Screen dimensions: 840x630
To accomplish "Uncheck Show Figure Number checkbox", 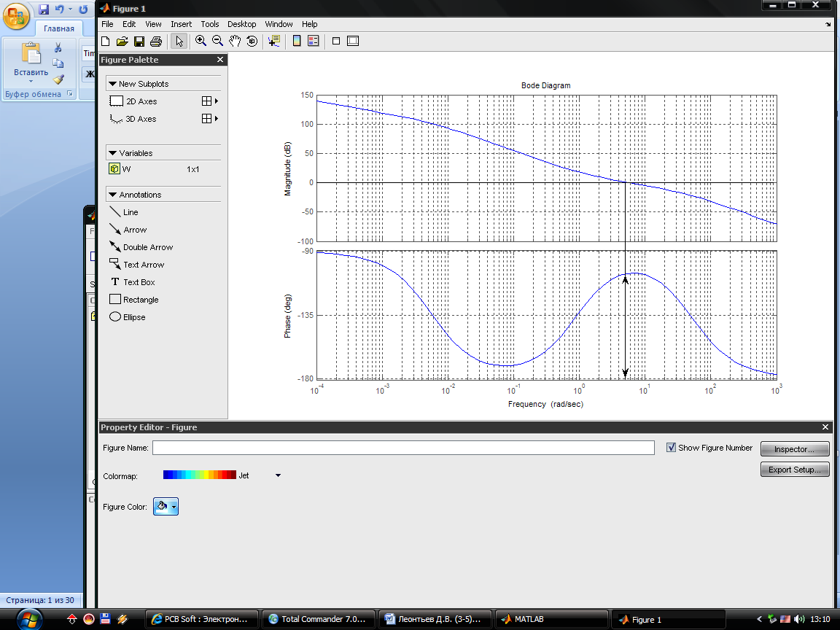I will click(x=671, y=448).
